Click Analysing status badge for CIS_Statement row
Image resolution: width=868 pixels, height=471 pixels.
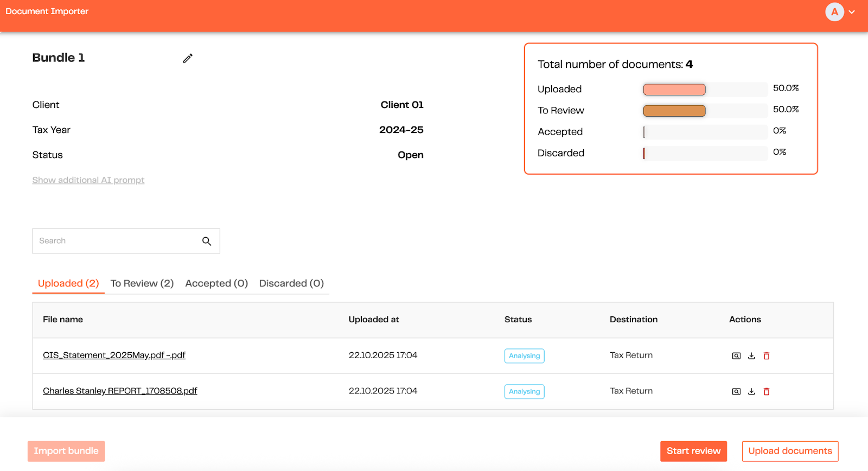tap(524, 356)
